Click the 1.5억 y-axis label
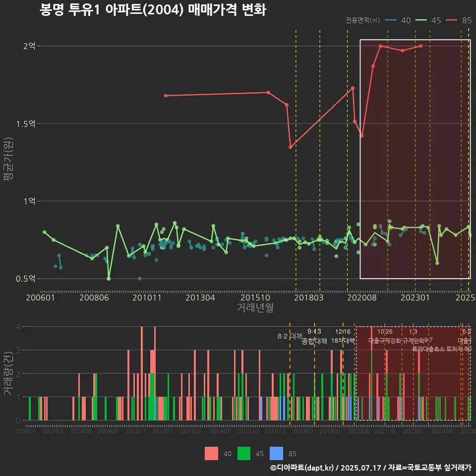Image resolution: width=476 pixels, height=476 pixels. pyautogui.click(x=26, y=124)
